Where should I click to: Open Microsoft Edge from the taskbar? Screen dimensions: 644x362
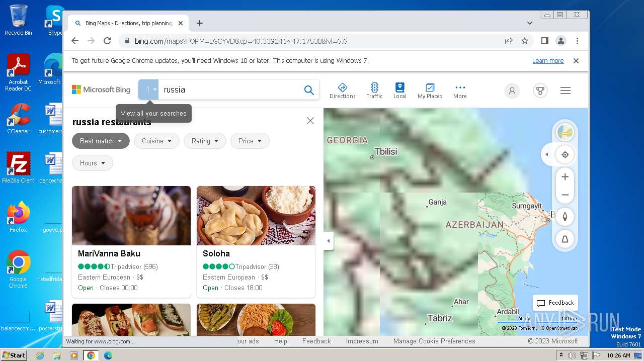108,355
